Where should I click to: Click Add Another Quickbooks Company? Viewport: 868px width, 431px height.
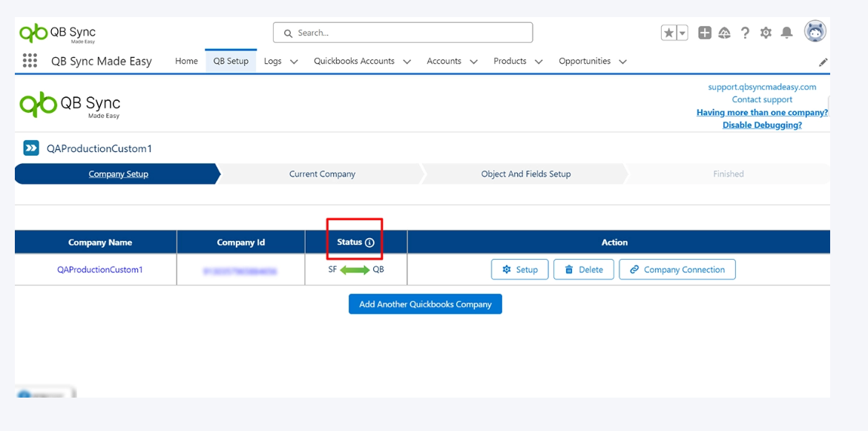coord(425,303)
